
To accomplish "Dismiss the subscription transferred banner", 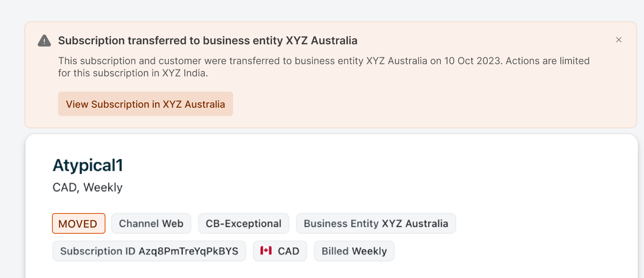I will (619, 40).
